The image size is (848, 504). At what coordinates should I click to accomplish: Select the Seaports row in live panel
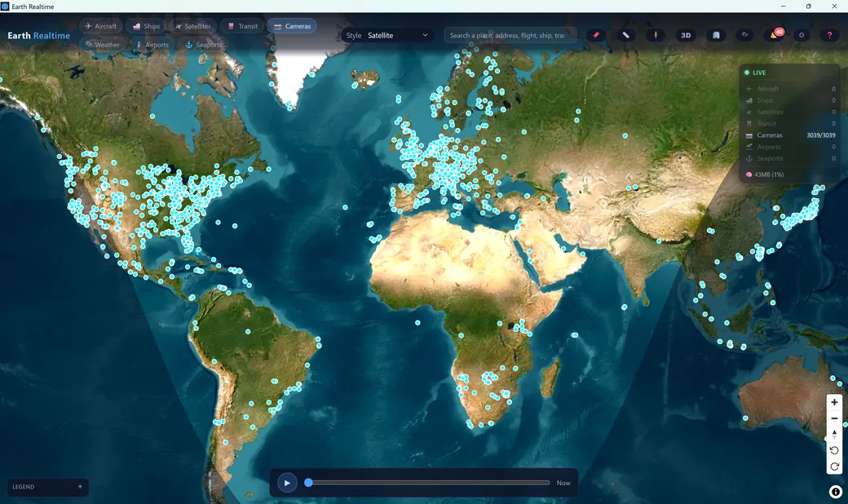click(x=790, y=158)
